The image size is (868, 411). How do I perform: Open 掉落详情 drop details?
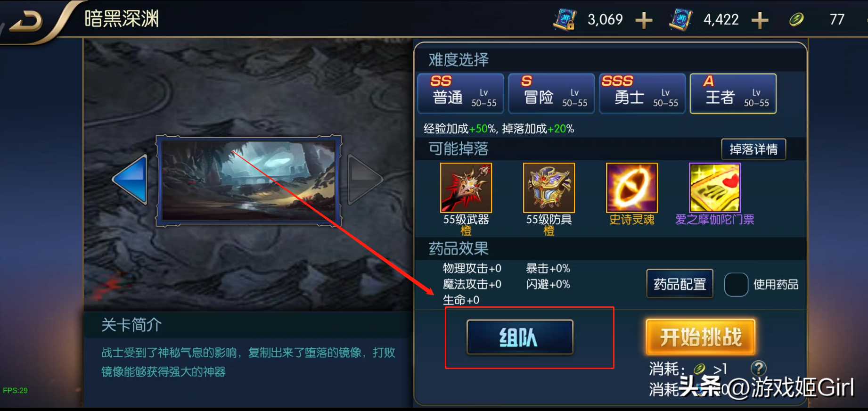coord(753,149)
